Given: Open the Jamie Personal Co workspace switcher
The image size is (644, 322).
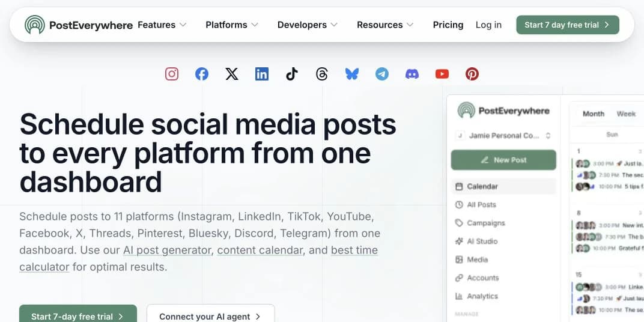Looking at the screenshot, I should coord(503,136).
